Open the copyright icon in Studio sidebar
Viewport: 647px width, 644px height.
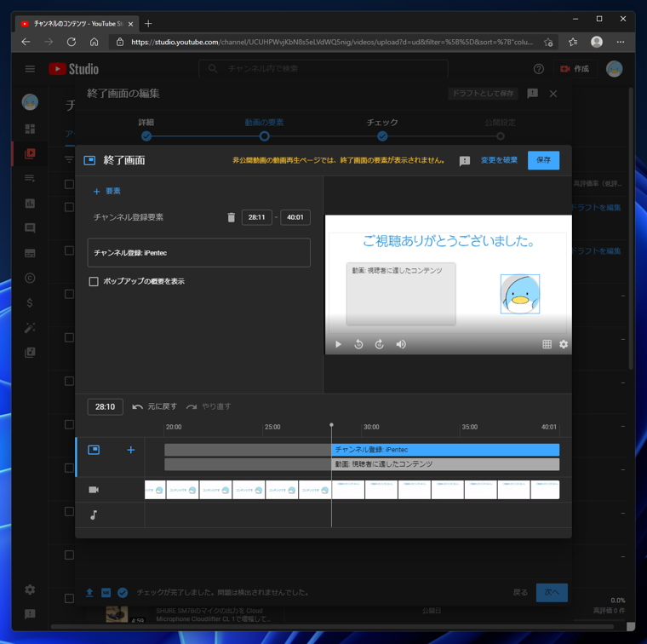point(30,278)
